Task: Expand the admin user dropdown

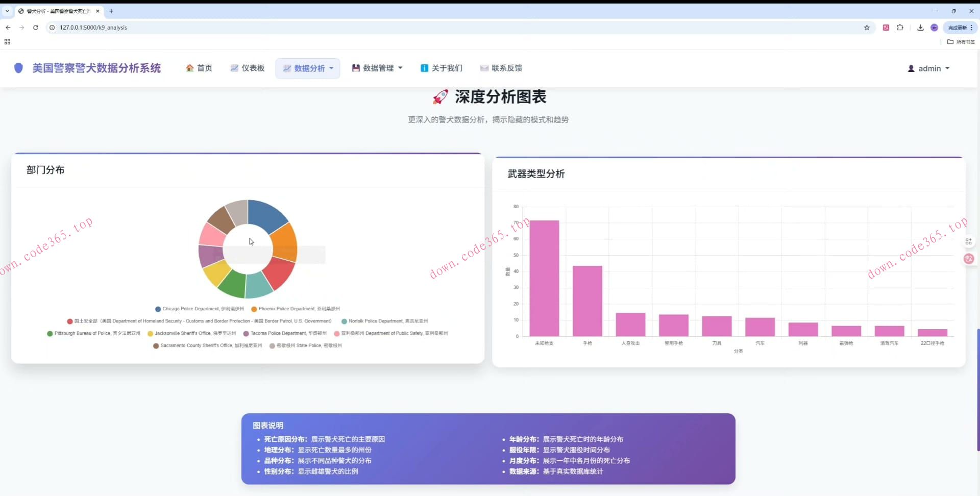Action: (x=928, y=68)
